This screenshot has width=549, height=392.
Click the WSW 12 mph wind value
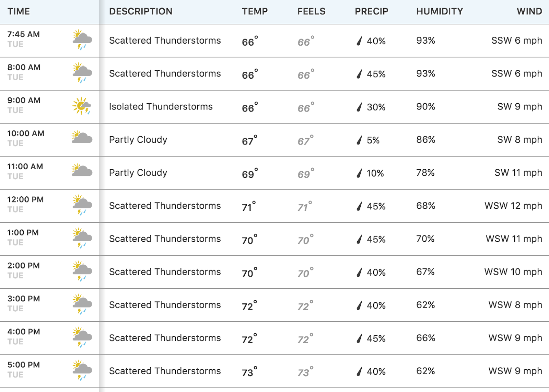513,206
